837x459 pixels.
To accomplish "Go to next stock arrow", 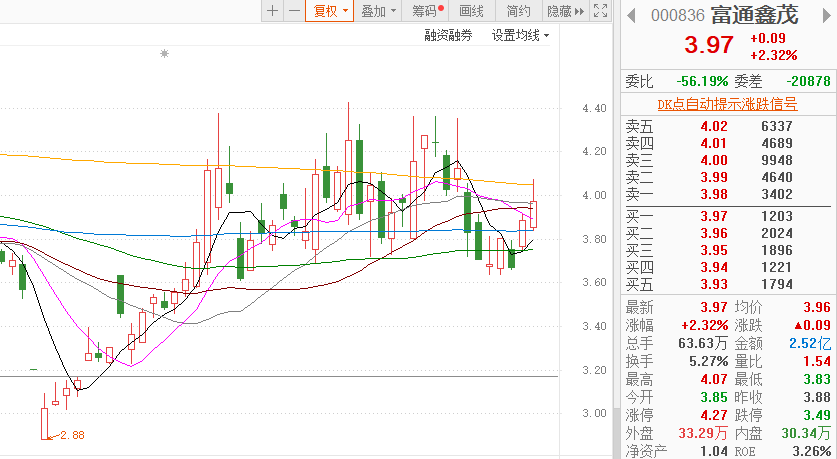I will [x=828, y=15].
